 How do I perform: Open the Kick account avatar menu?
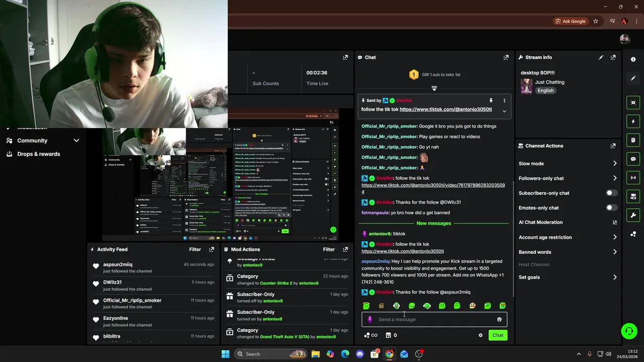(625, 39)
